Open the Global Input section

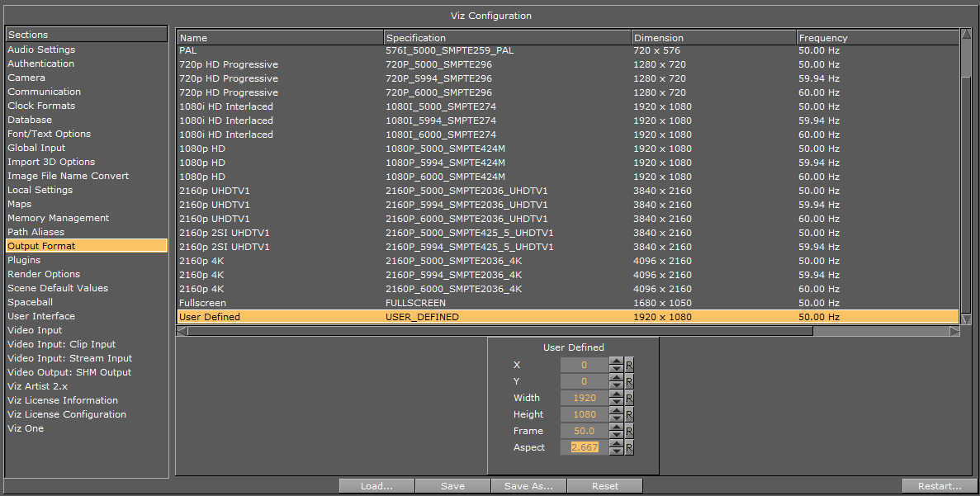tap(86, 148)
